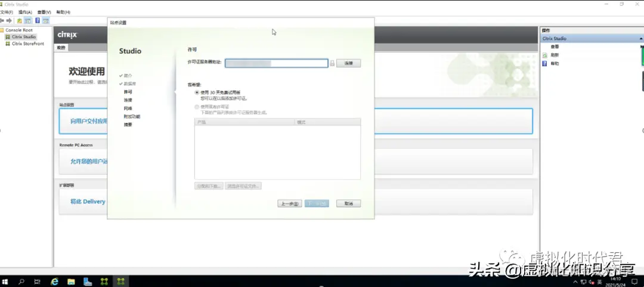Open the 帮助(H) menu
The height and width of the screenshot is (287, 644).
[x=63, y=13]
